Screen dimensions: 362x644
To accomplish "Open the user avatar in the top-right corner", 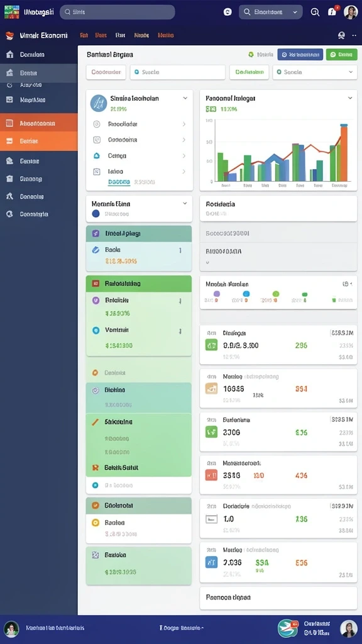I will pos(351,12).
